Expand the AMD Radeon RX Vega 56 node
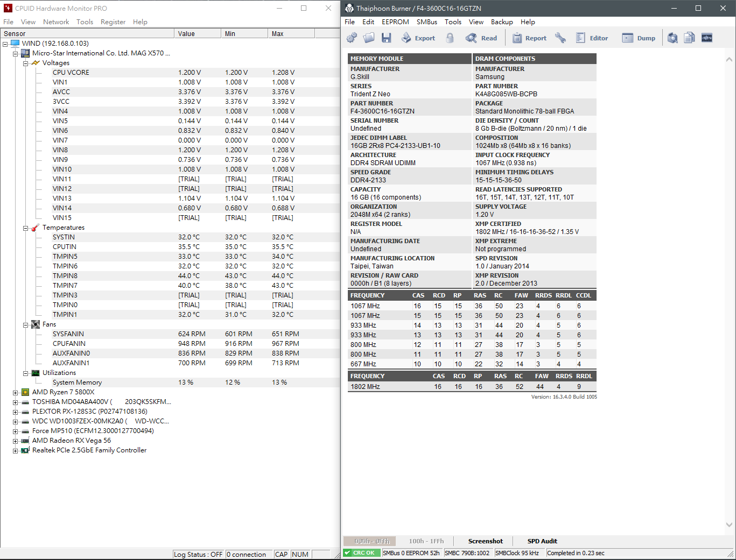Viewport: 736px width, 560px height. point(15,441)
